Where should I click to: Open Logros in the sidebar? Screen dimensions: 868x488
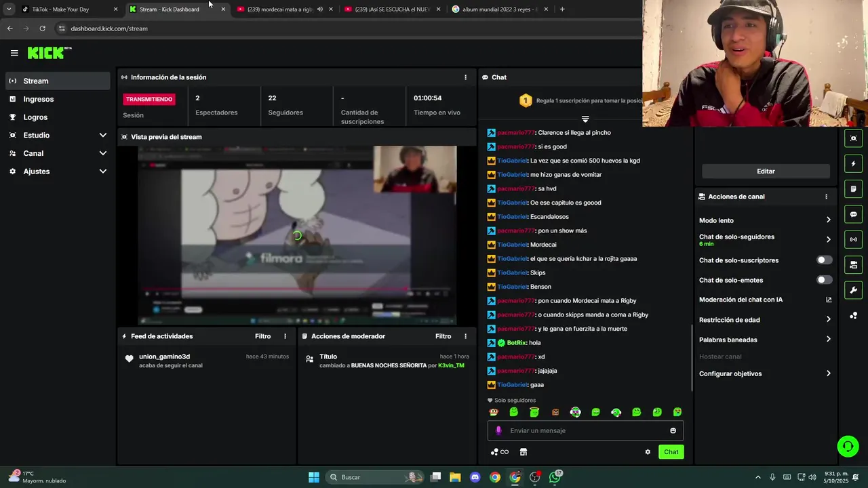click(x=58, y=117)
